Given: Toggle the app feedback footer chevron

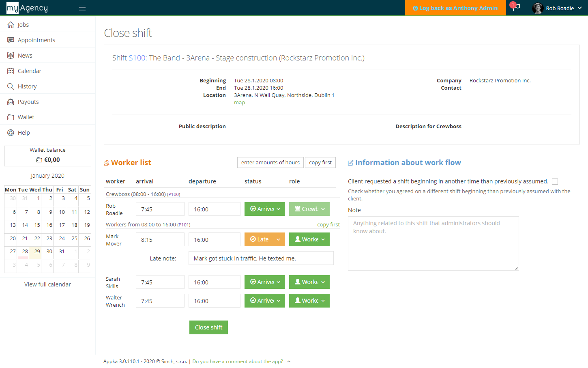Looking at the screenshot, I should (289, 361).
